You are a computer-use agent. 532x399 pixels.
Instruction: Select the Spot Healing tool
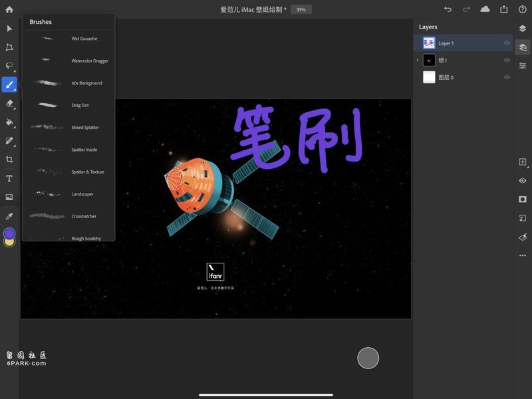tap(9, 140)
